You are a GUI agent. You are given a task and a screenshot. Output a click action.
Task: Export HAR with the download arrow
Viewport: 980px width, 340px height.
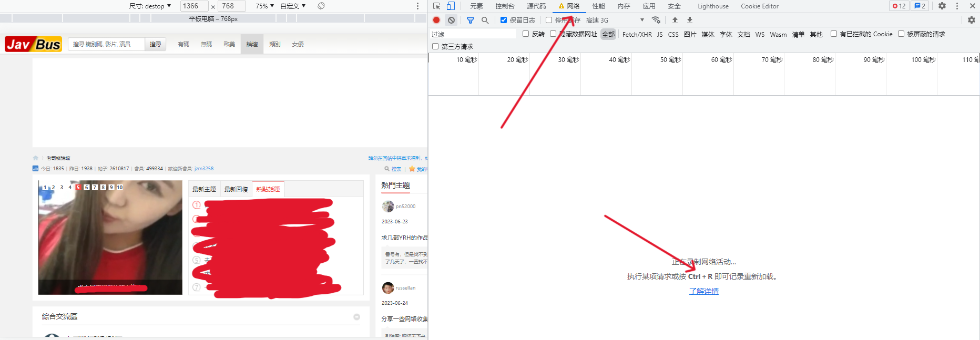point(690,20)
